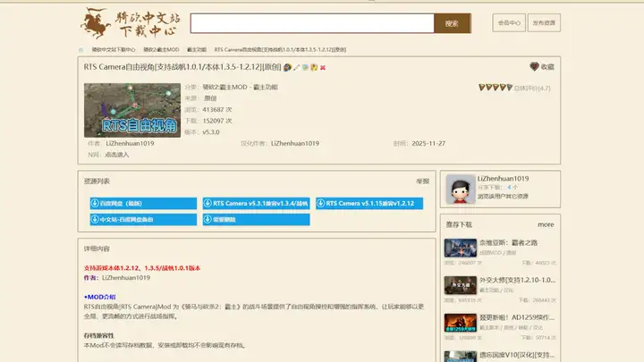Viewport: 644px width, 362px height.
Task: Click the 举报 report link in the resource list
Action: click(422, 181)
